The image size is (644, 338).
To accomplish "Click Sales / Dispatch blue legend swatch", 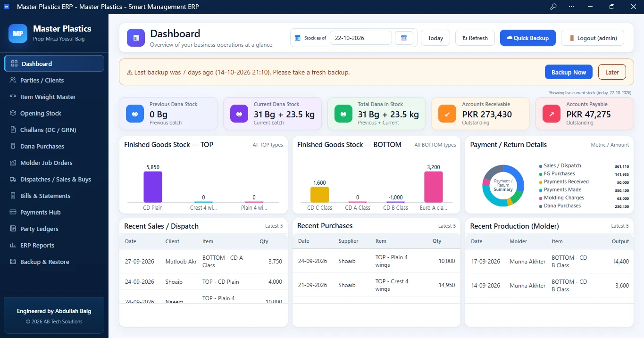I will coord(541,166).
